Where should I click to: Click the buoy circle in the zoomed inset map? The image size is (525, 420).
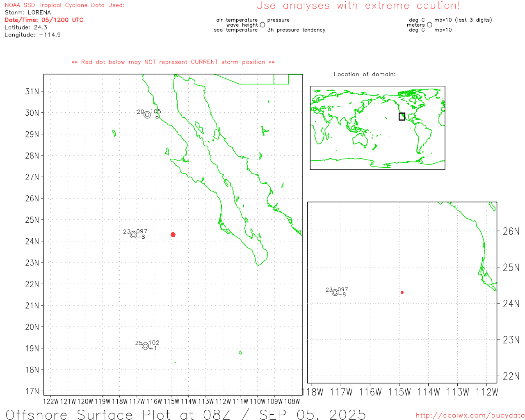[335, 292]
